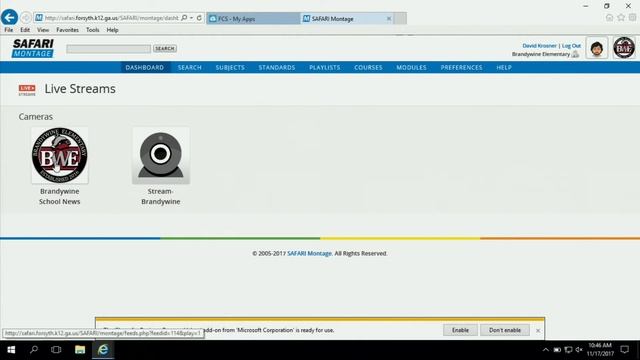640x360 pixels.
Task: Open a new blank browser tab
Action: [x=400, y=18]
